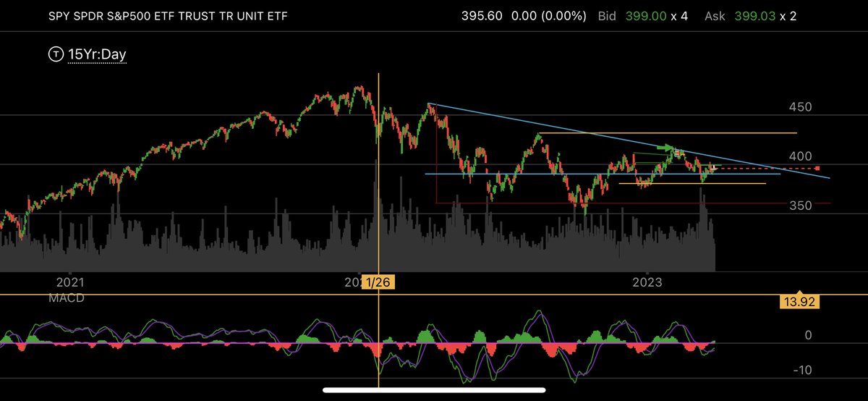The width and height of the screenshot is (868, 401).
Task: Select the MACD 0 axis label
Action: 808,336
